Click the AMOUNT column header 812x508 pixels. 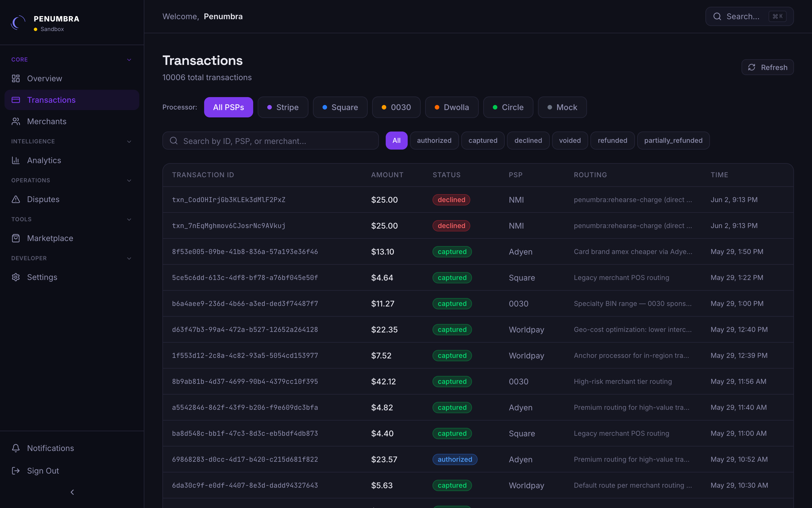click(x=387, y=175)
